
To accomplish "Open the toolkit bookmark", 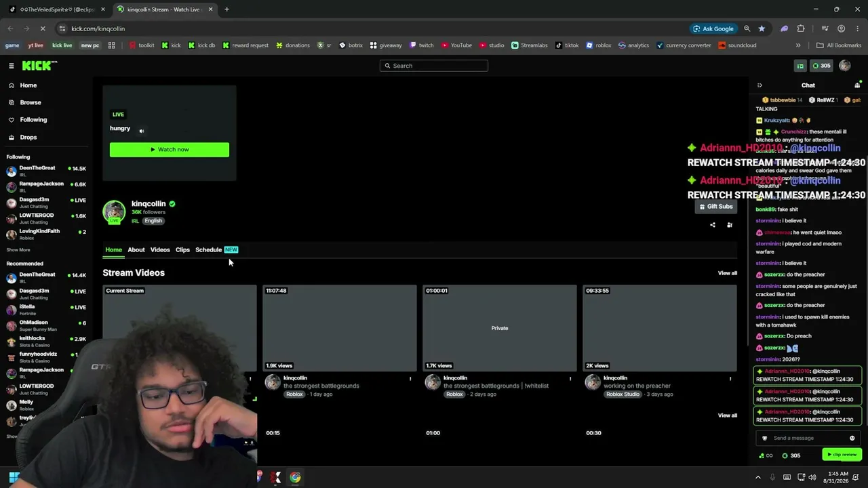I will 142,45.
